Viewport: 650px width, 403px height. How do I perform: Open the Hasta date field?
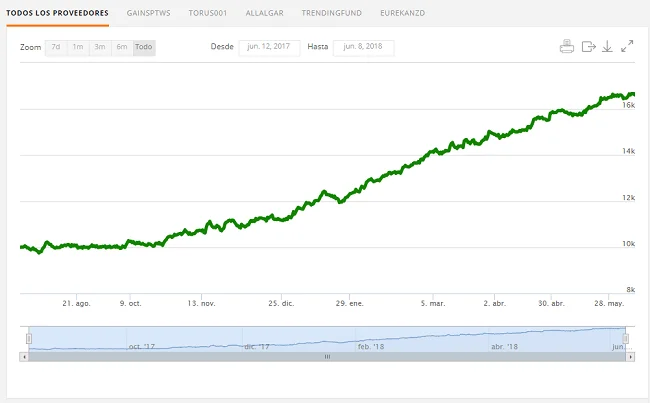(x=363, y=47)
